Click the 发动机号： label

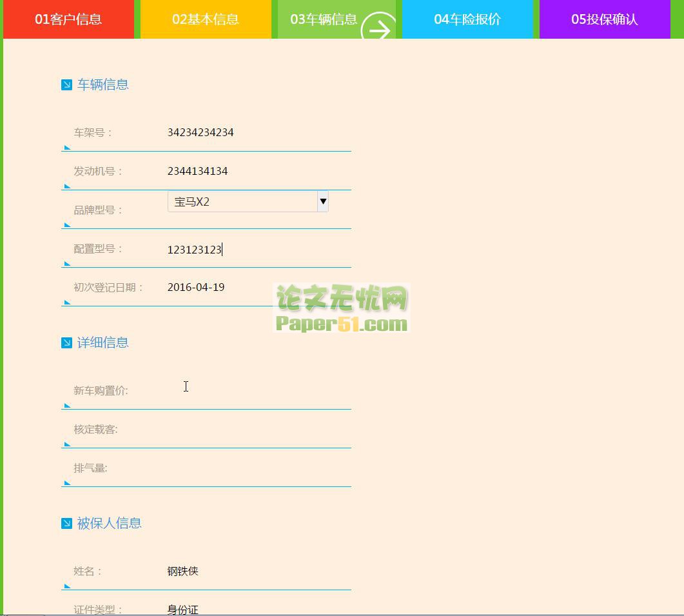(x=98, y=171)
